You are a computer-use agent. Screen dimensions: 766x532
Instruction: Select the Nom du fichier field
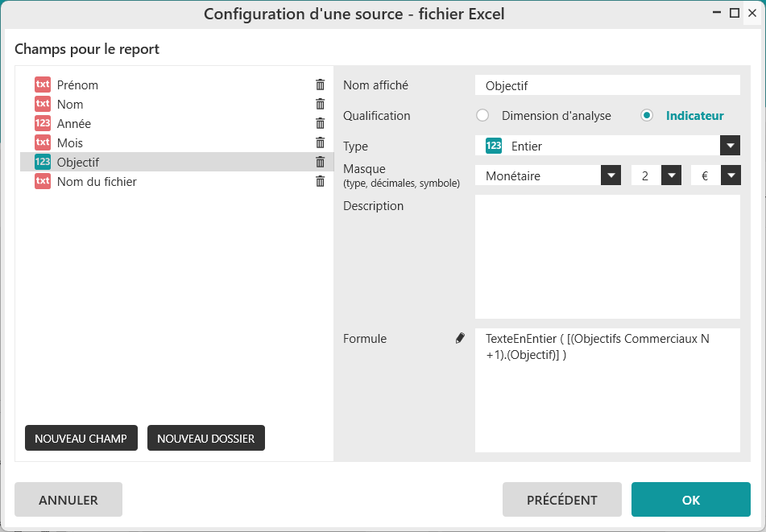(177, 181)
